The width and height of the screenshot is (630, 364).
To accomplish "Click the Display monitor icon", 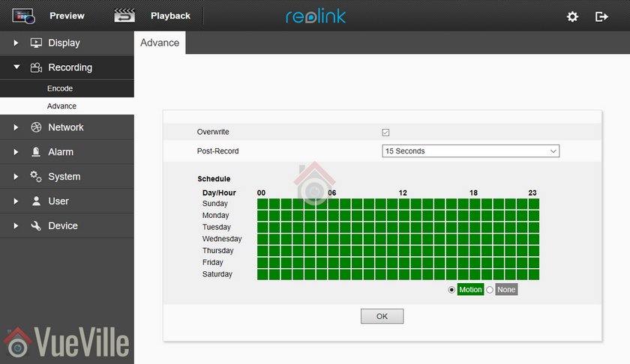I will [36, 43].
